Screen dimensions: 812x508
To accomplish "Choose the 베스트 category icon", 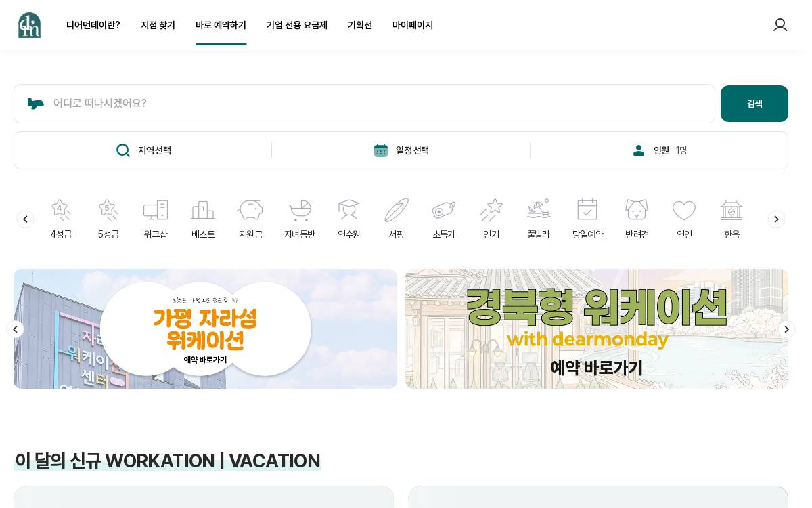I will [203, 210].
